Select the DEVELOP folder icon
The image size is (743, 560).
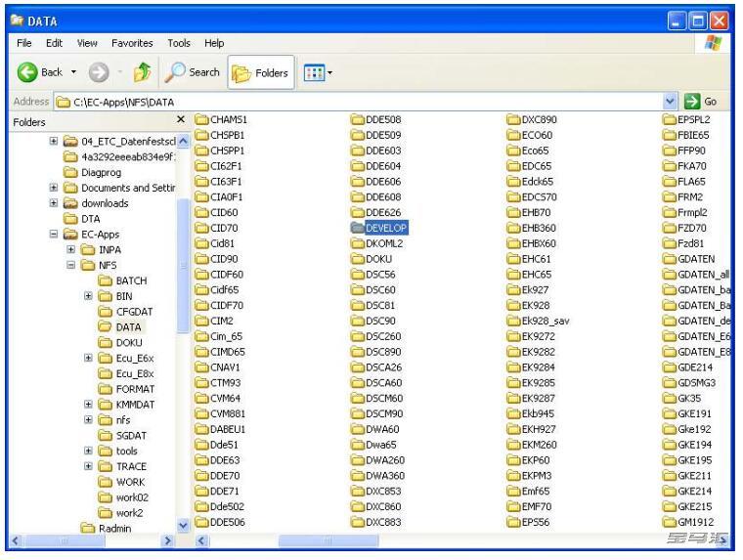click(358, 228)
